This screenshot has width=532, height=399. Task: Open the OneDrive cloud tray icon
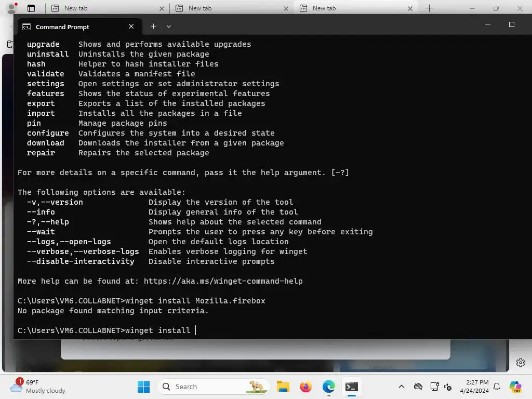[x=418, y=387]
